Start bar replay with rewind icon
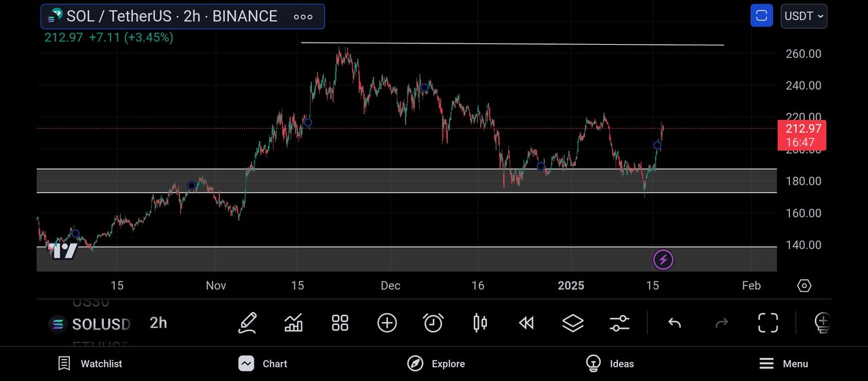The height and width of the screenshot is (381, 868). click(526, 323)
